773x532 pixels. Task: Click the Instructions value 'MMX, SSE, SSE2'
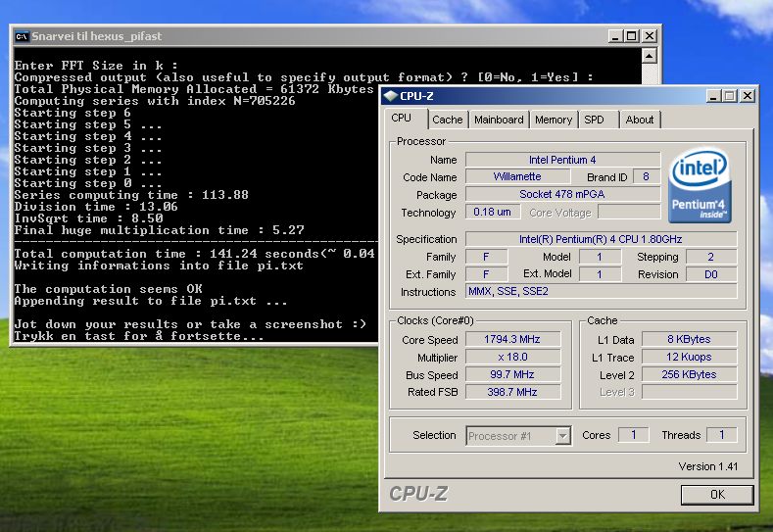coord(601,291)
